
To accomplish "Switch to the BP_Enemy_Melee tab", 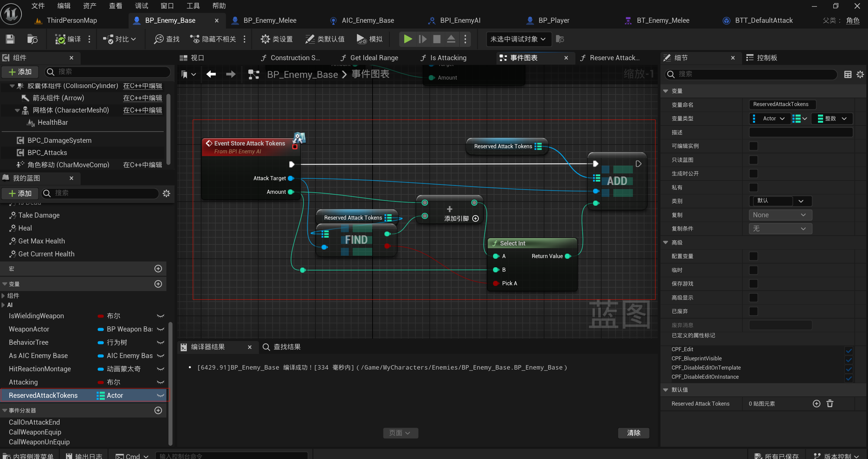I will click(269, 20).
